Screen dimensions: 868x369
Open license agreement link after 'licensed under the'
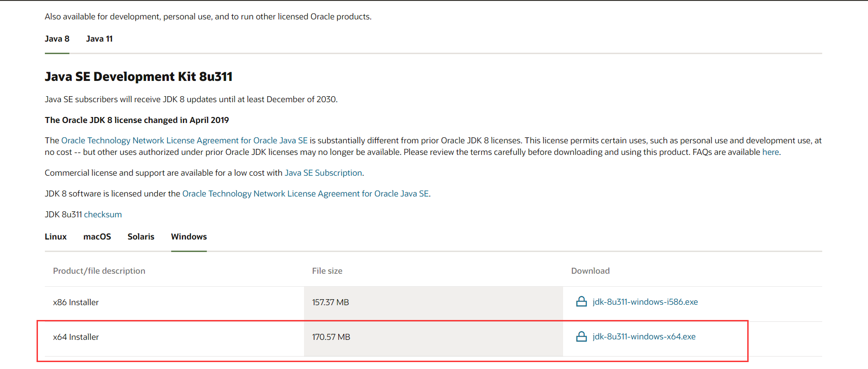point(305,194)
